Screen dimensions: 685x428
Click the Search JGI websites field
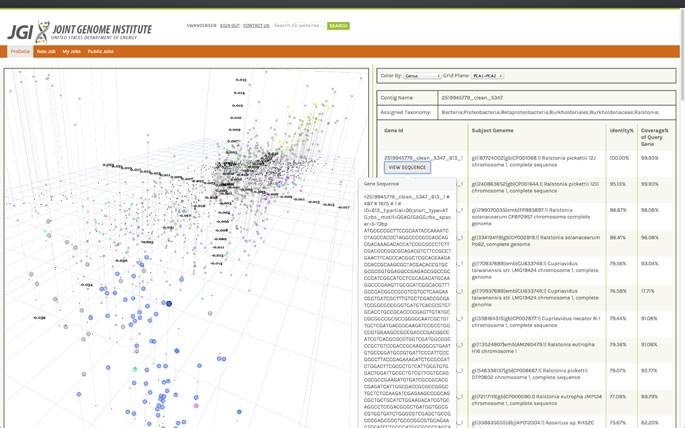click(x=299, y=26)
